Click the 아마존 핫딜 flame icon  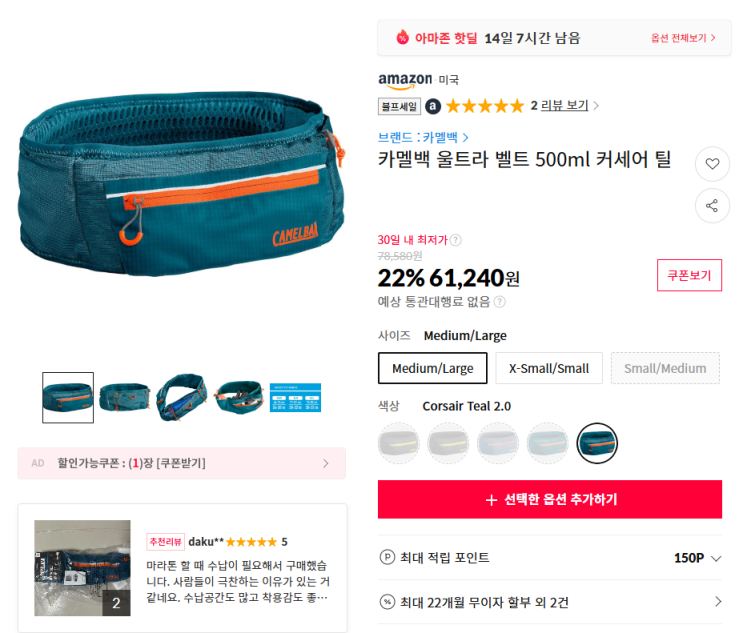click(x=402, y=37)
